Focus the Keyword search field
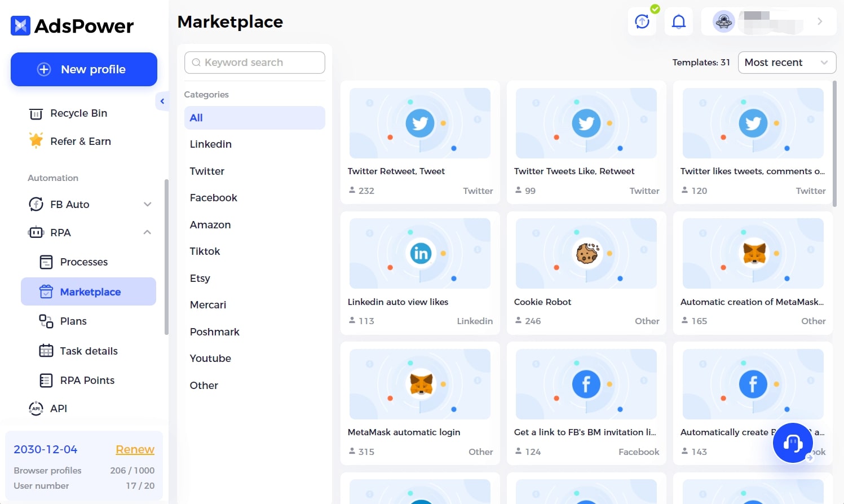Viewport: 844px width, 504px height. tap(255, 63)
